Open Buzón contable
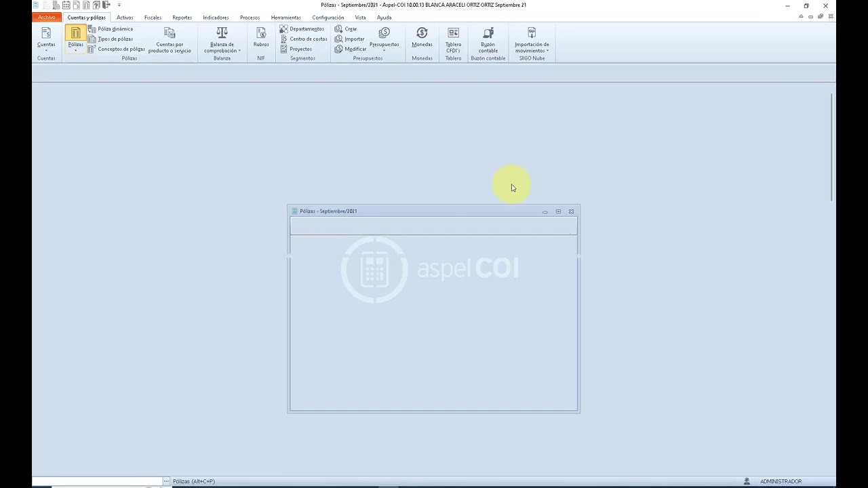This screenshot has height=488, width=868. tap(488, 40)
